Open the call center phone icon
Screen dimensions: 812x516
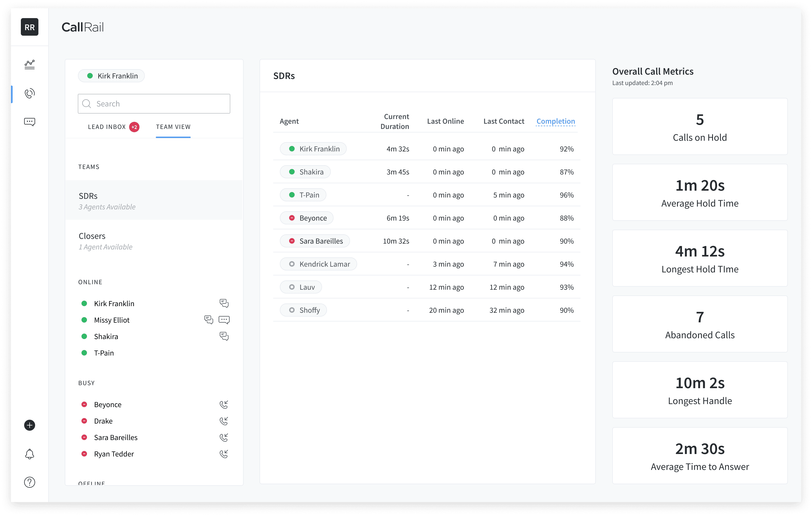(30, 94)
